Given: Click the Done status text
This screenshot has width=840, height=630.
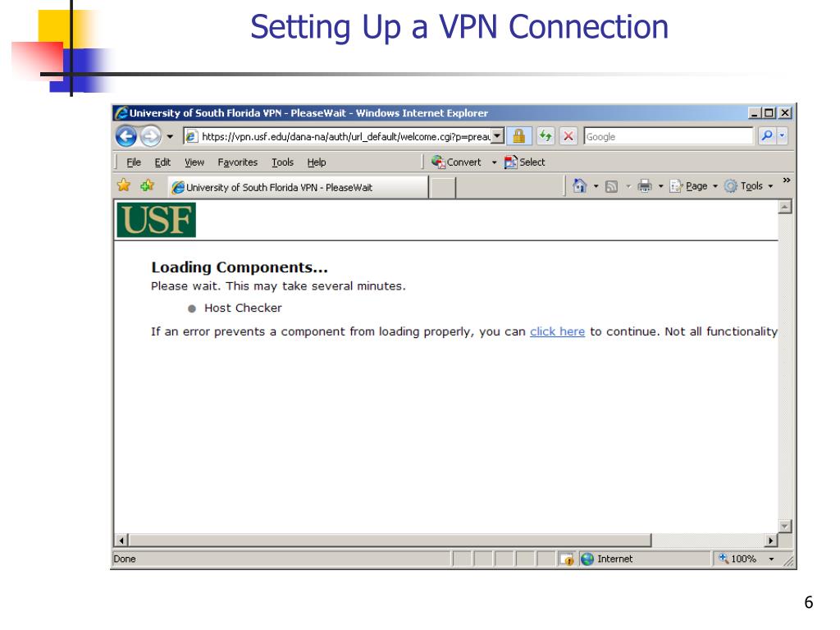Looking at the screenshot, I should point(125,559).
